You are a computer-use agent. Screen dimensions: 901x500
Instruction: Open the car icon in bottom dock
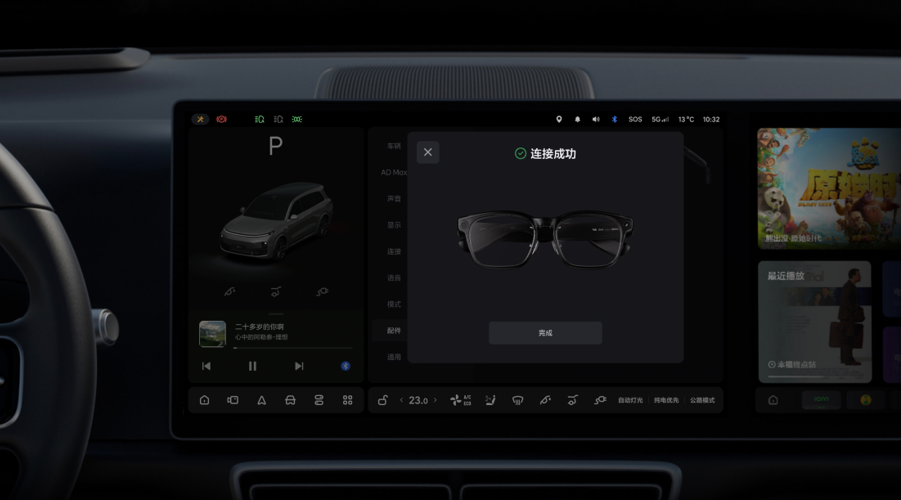tap(290, 400)
